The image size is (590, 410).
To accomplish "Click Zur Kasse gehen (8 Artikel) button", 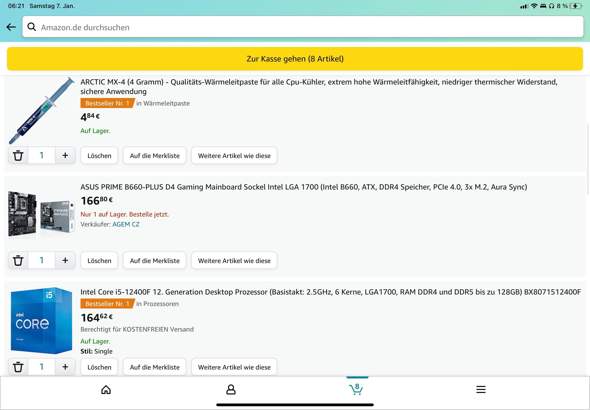I will tap(295, 59).
